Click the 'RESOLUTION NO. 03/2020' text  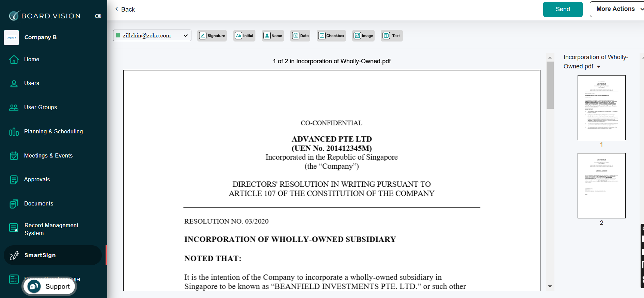226,221
